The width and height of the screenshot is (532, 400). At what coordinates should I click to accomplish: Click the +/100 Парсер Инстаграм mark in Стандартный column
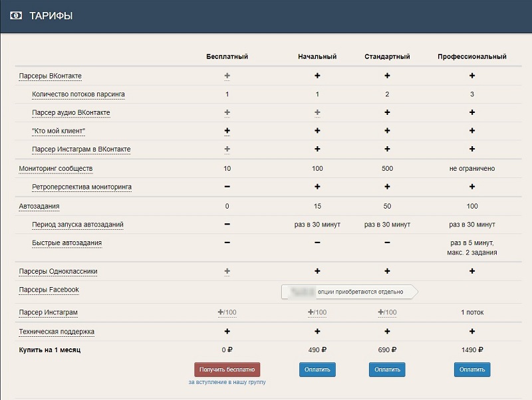click(386, 312)
